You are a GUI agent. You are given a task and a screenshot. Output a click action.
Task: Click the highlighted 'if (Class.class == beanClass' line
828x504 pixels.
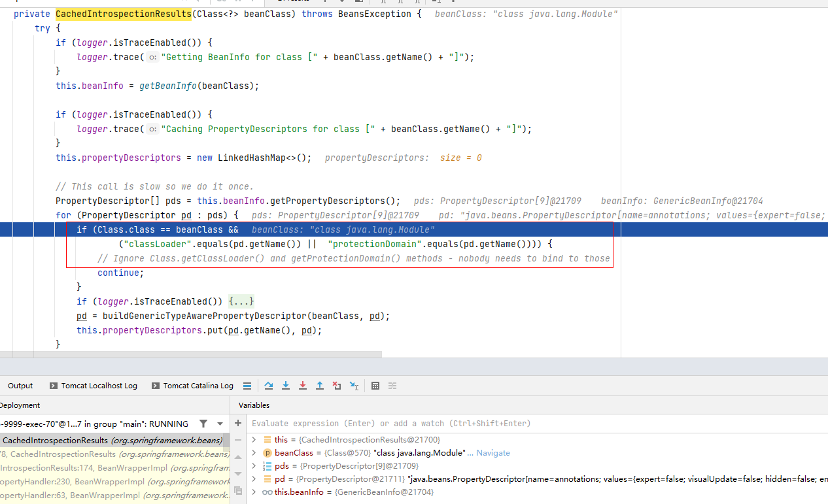414,229
